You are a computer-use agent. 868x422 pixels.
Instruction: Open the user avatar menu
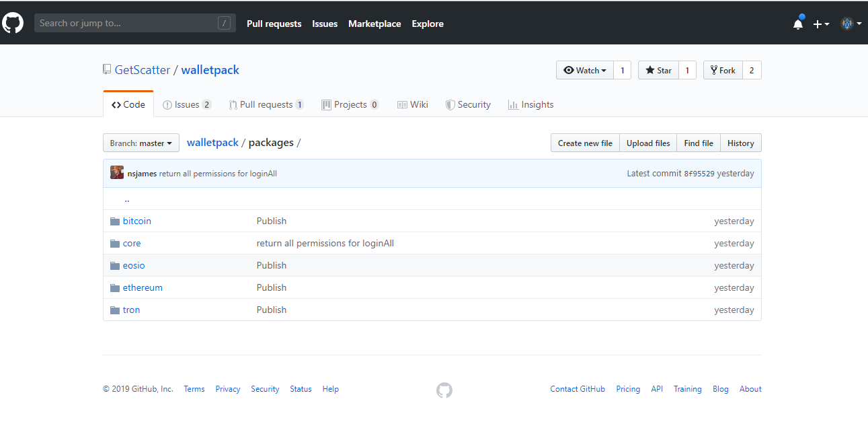point(851,24)
